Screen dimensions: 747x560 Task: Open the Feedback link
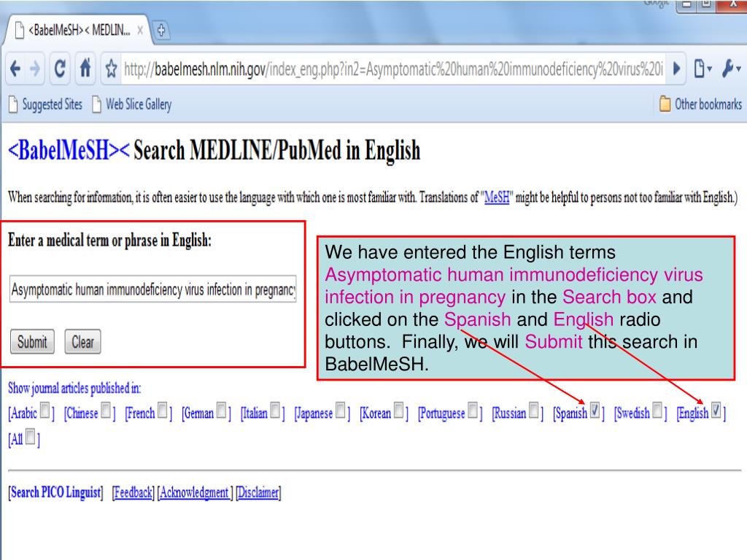[x=133, y=492]
